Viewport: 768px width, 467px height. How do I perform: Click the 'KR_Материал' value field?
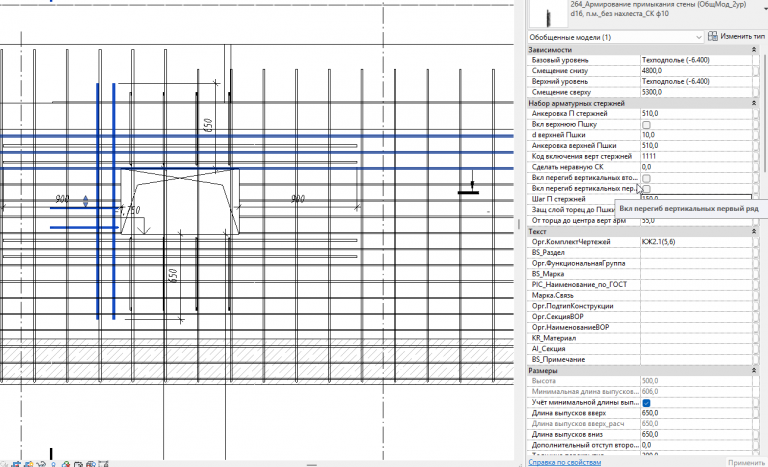tap(696, 338)
